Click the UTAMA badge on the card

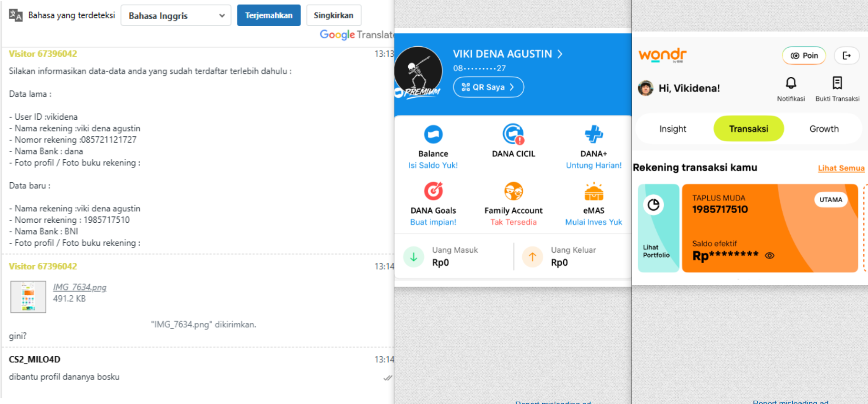830,200
